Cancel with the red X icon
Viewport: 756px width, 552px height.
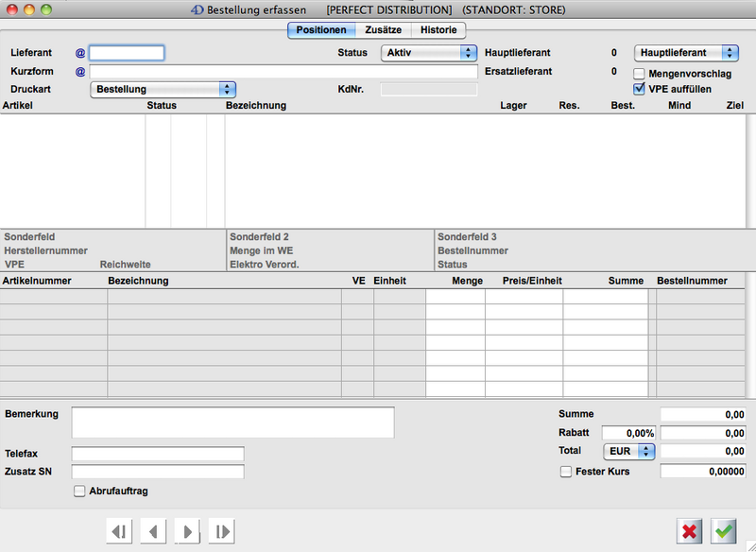coord(690,531)
